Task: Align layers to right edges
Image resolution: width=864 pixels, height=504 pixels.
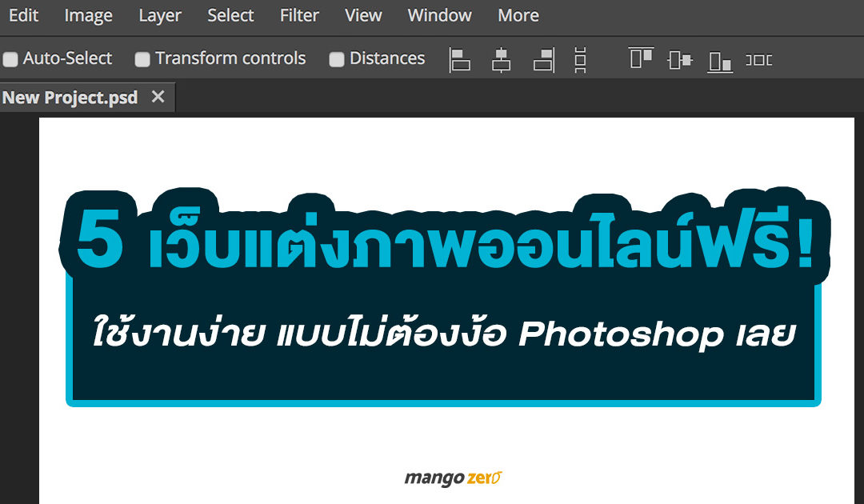Action: [544, 59]
